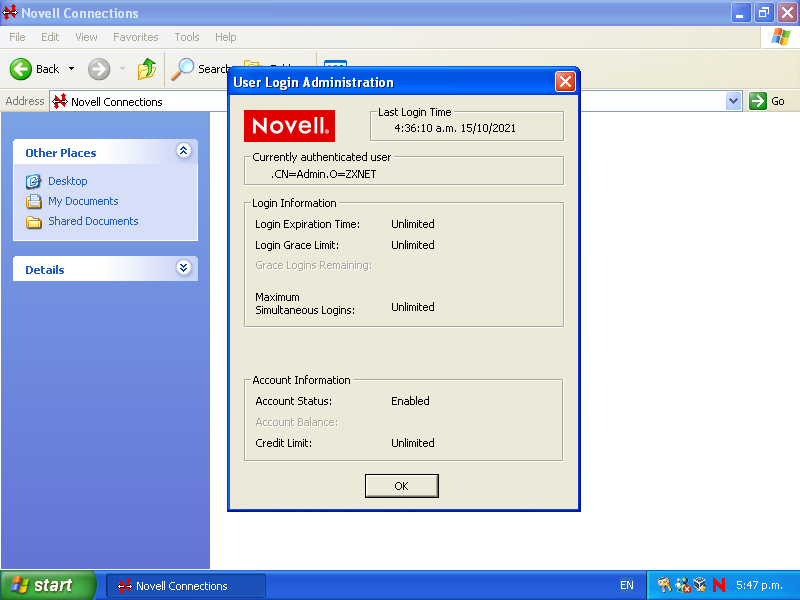This screenshot has width=800, height=600.
Task: Open the Shared Documents link
Action: tap(93, 221)
